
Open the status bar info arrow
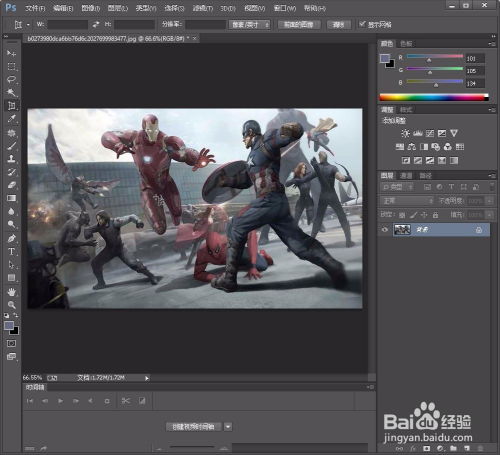[x=147, y=378]
